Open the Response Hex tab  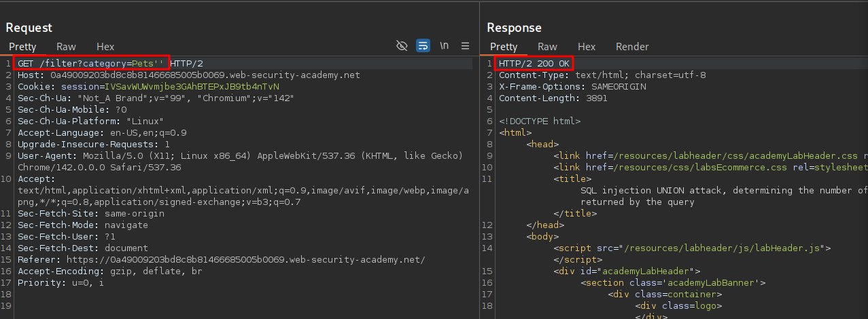(586, 47)
